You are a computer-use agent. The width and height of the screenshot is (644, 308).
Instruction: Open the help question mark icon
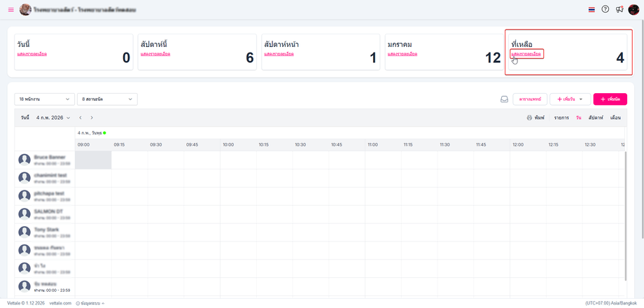605,10
